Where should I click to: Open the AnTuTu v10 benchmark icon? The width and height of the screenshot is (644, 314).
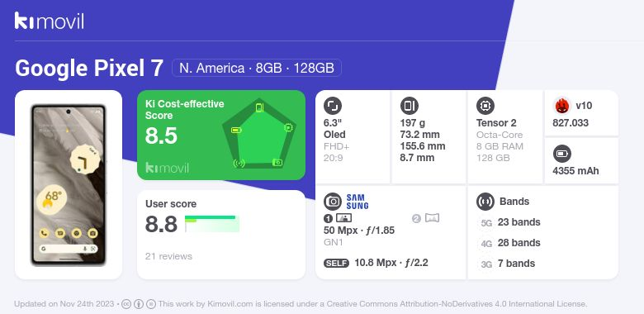click(562, 106)
